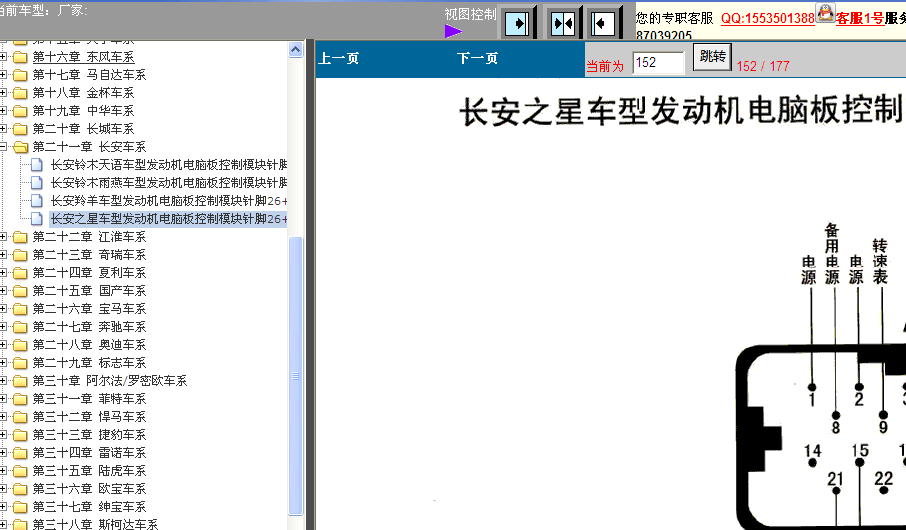This screenshot has height=530, width=906.
Task: Click the document icon beside 长安羚羊车型
Action: pos(36,201)
